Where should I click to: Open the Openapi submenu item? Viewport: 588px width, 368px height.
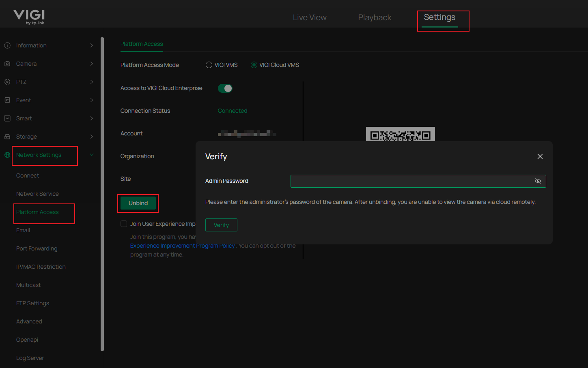(27, 340)
